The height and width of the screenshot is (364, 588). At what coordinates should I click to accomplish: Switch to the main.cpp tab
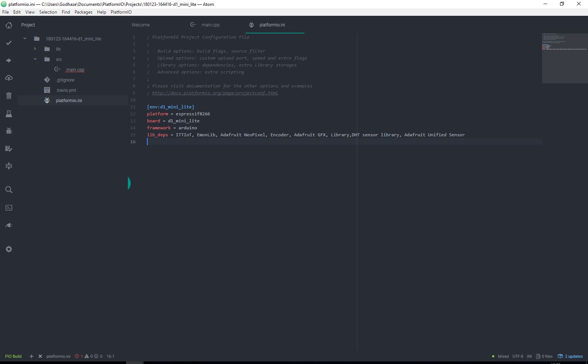click(210, 25)
